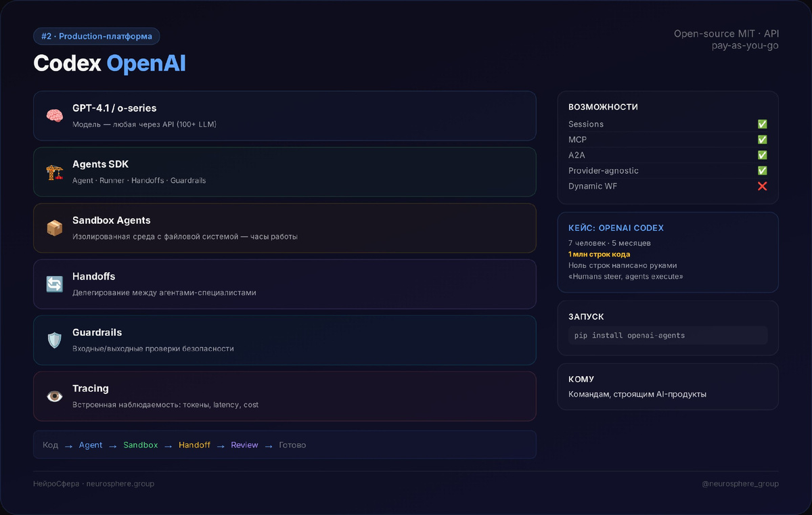This screenshot has width=812, height=515.
Task: Select the Handoffs card heading
Action: pos(94,277)
